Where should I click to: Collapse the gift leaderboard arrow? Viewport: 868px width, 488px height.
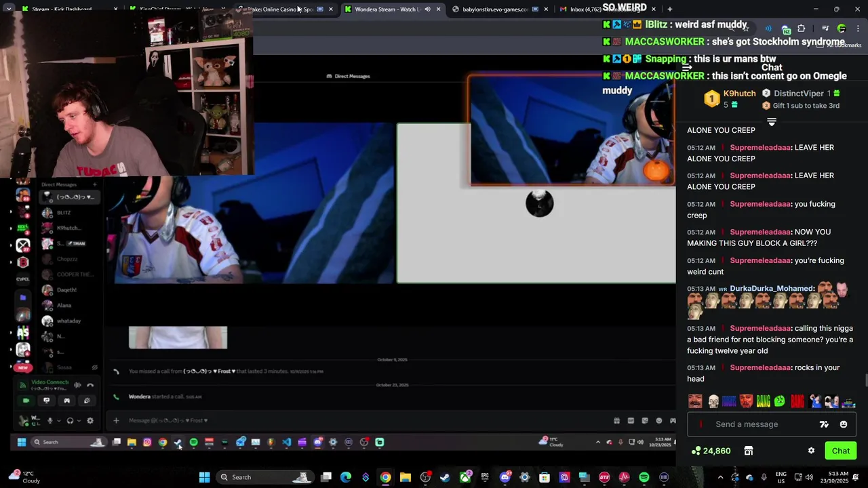(771, 122)
